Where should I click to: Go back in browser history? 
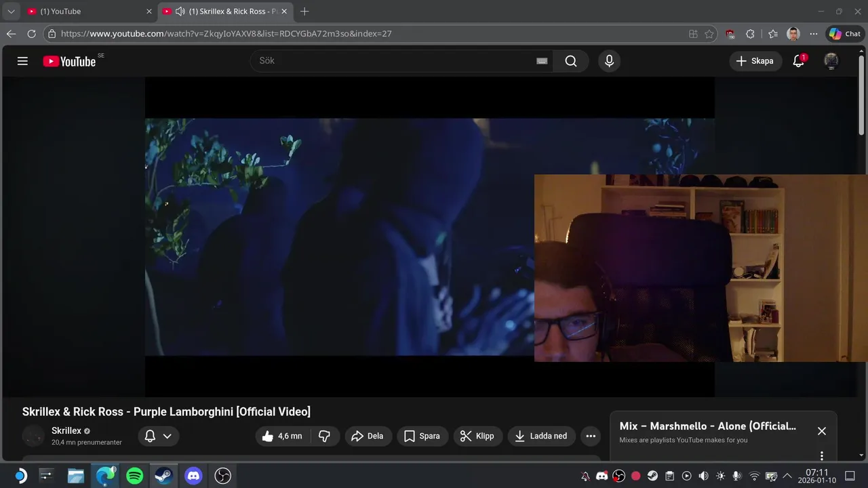click(11, 34)
